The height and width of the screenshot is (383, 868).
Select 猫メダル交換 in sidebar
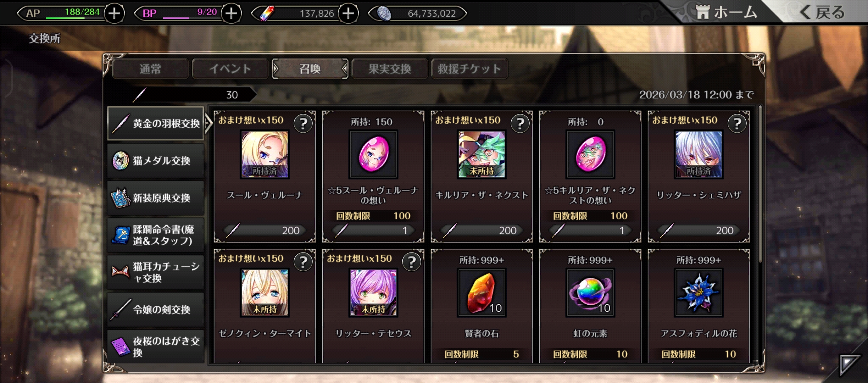click(x=156, y=161)
